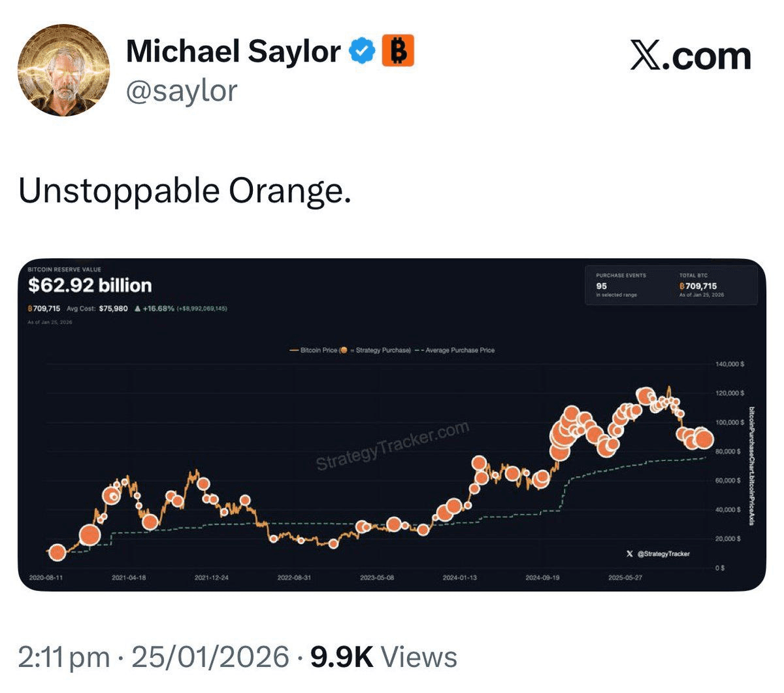Click the orange Bitcoin badge beside the name
The width and height of the screenshot is (784, 693).
397,51
